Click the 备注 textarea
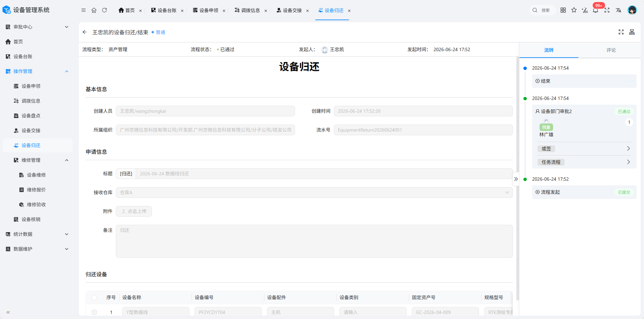 point(314,241)
